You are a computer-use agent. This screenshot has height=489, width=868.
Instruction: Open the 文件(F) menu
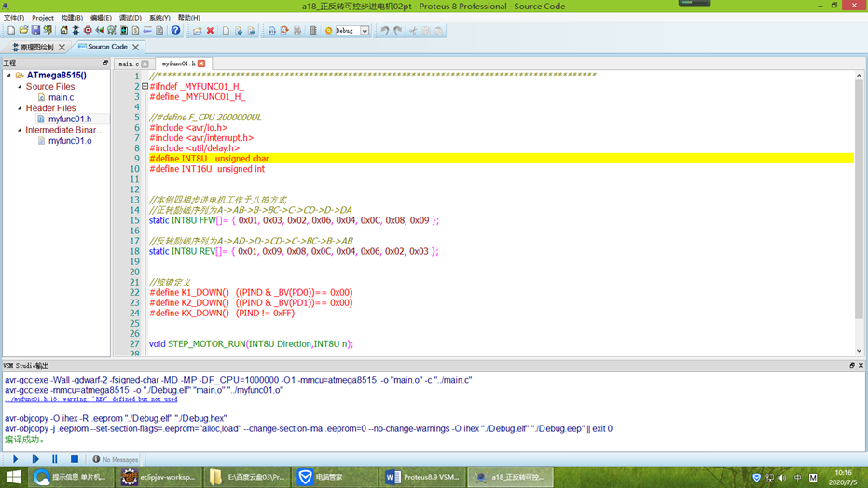pyautogui.click(x=14, y=18)
